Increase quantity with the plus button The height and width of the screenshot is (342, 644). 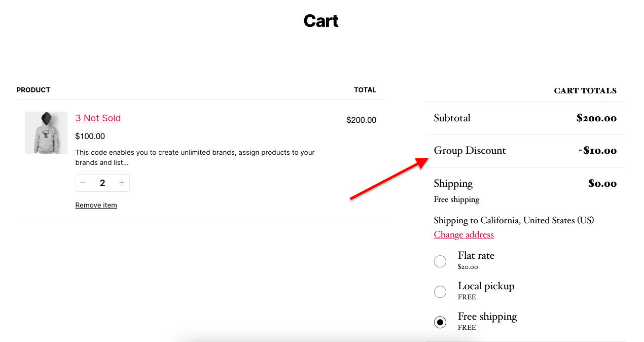click(122, 183)
